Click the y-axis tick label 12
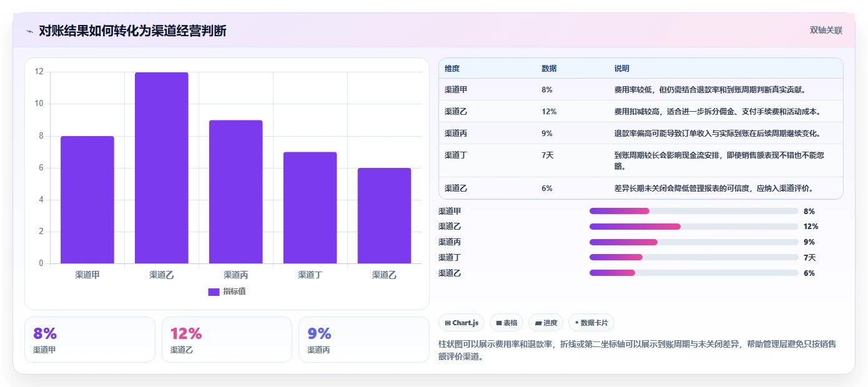Image resolution: width=868 pixels, height=387 pixels. [39, 72]
